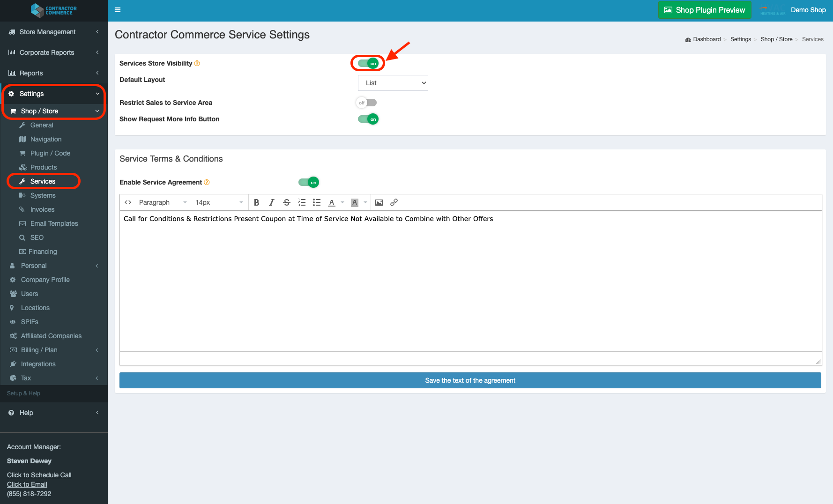The image size is (833, 504).
Task: Click Save the text of the agreement
Action: click(470, 380)
